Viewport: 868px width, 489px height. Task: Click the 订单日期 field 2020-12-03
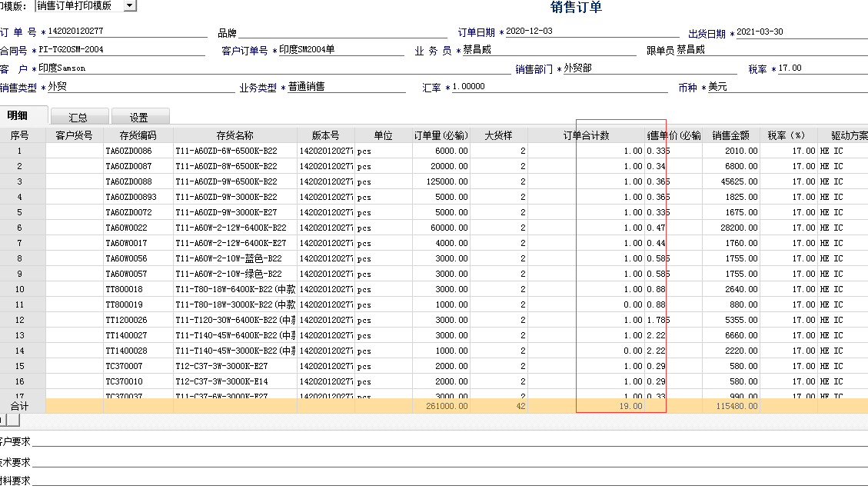click(591, 32)
